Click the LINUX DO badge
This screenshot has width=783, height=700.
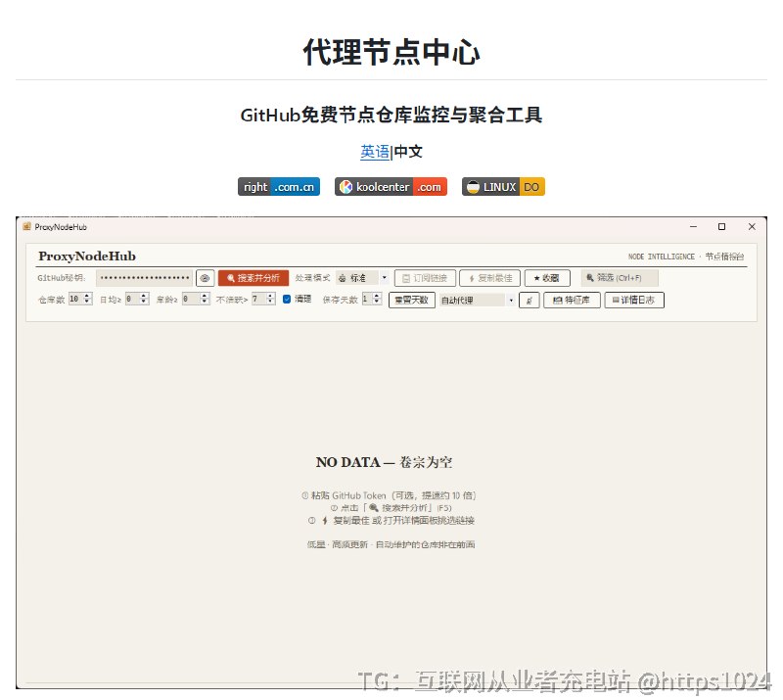(x=503, y=187)
